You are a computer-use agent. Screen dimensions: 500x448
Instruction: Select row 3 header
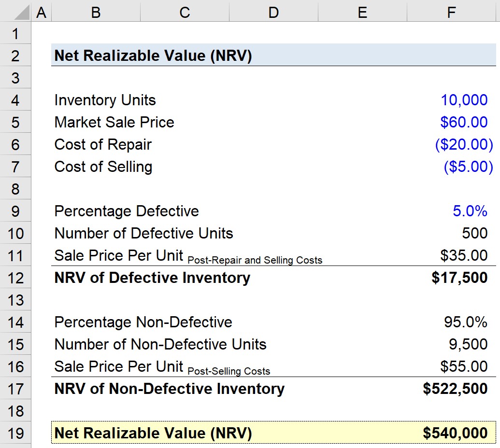click(15, 77)
